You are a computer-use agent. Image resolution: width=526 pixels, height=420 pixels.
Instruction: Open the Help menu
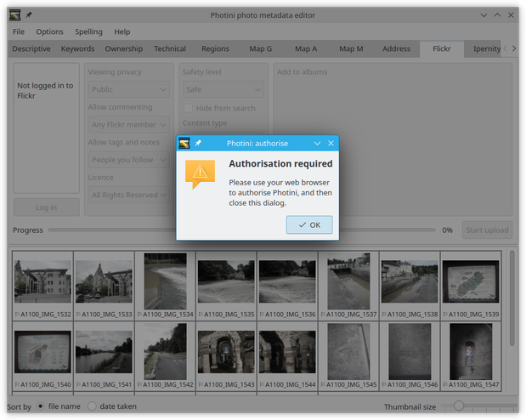tap(122, 31)
